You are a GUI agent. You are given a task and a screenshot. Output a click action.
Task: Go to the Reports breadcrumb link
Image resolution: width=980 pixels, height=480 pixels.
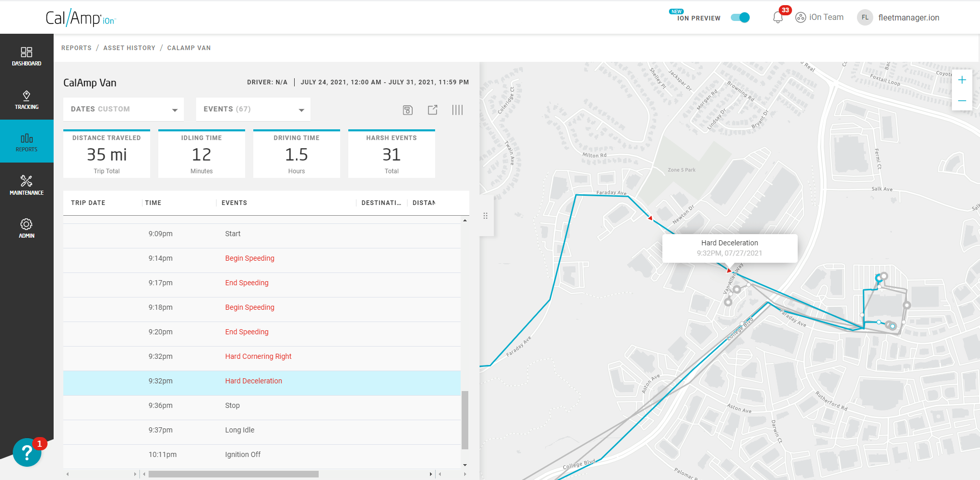point(76,48)
